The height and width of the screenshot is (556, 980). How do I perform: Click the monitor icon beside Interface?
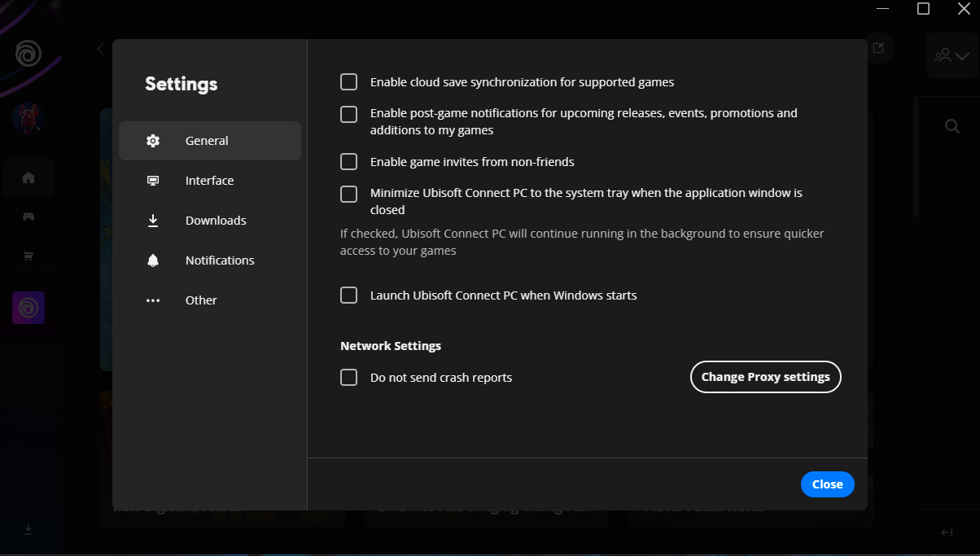coord(153,181)
